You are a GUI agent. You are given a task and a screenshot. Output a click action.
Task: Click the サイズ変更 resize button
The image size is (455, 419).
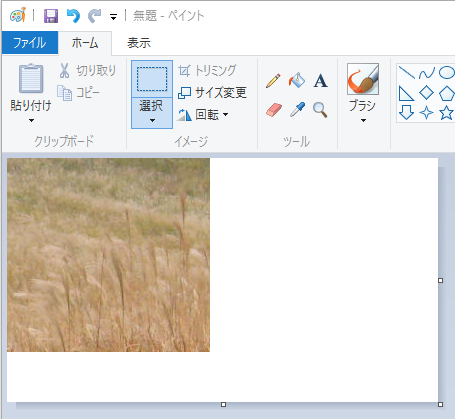tap(212, 93)
